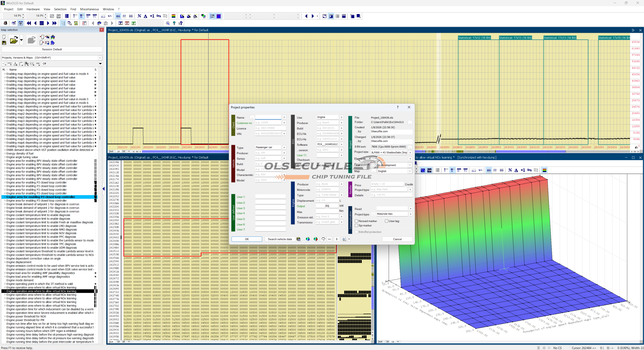Toggle the 16-bit data width icon
Screen dimensions: 644x350
click(82, 16)
